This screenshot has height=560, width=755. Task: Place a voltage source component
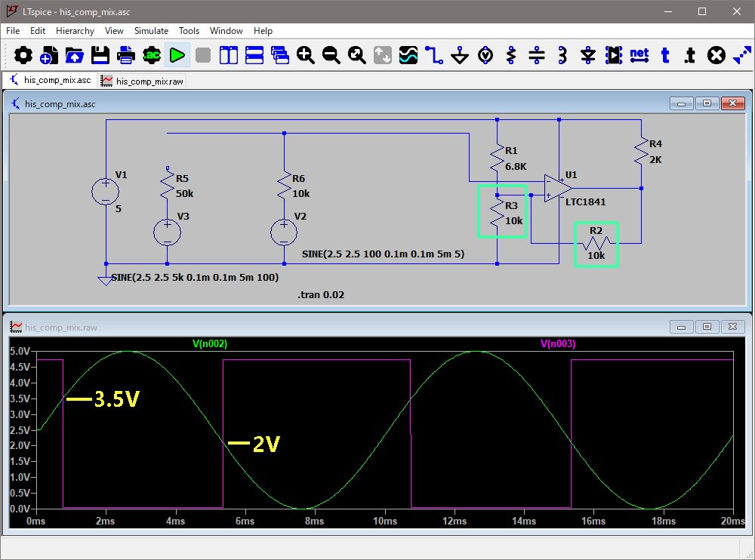(x=485, y=55)
